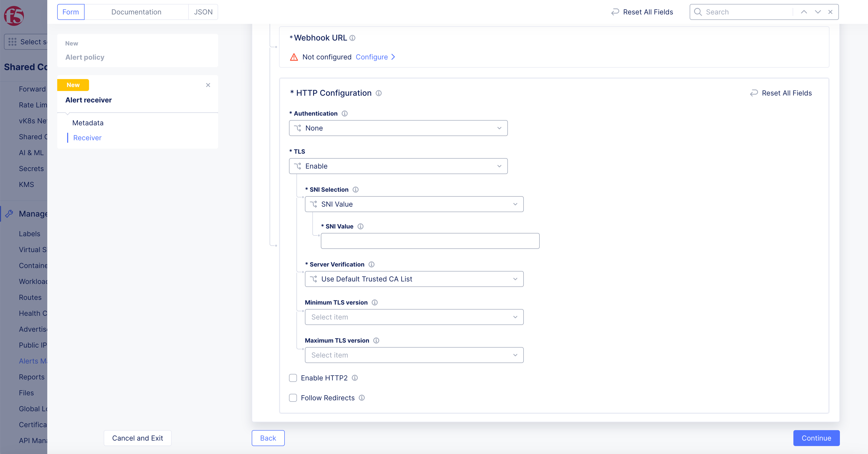This screenshot has width=868, height=454.
Task: Click the F5 logo icon
Action: 14,15
